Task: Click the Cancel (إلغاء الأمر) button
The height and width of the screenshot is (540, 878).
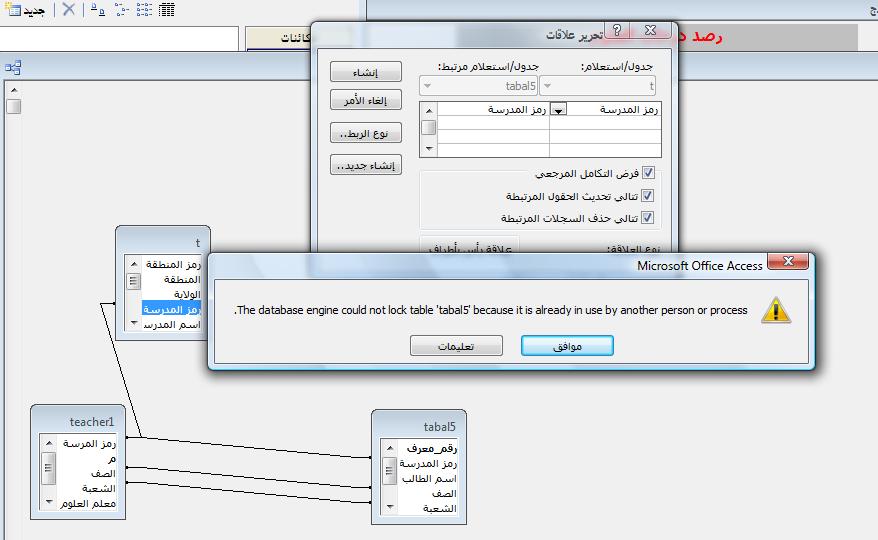Action: tap(366, 100)
